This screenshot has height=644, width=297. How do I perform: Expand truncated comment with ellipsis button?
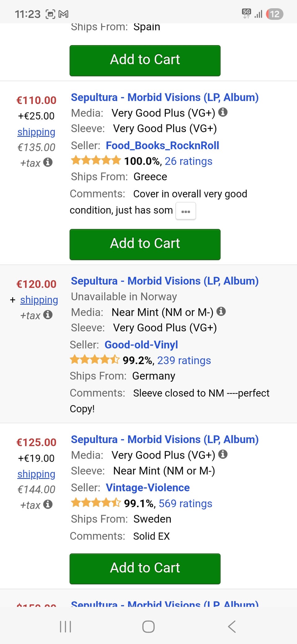click(x=186, y=211)
